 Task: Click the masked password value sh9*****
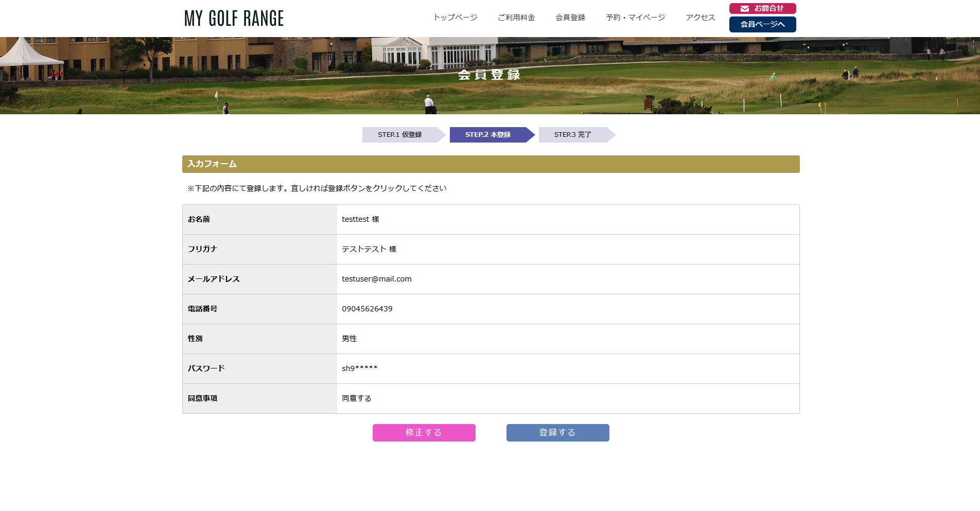coord(360,368)
